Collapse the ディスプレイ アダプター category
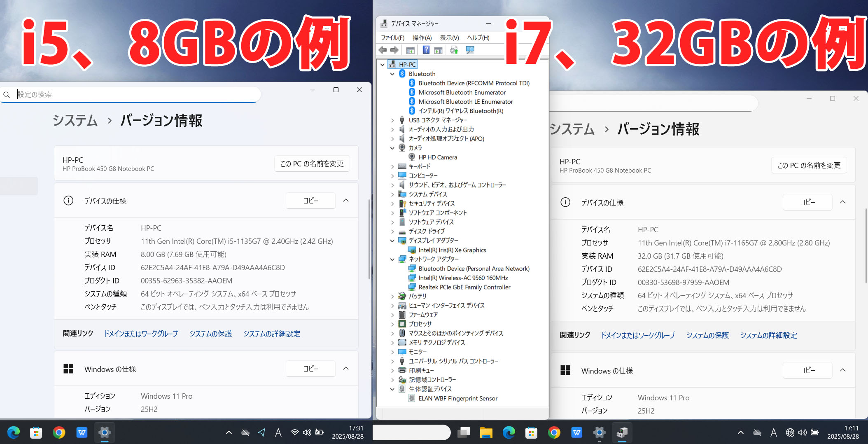This screenshot has width=868, height=444. (392, 241)
